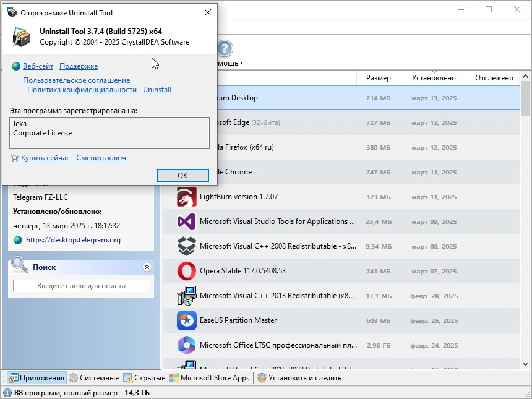Open the Help dropdown arrow
Image resolution: width=532 pixels, height=399 pixels.
click(242, 63)
